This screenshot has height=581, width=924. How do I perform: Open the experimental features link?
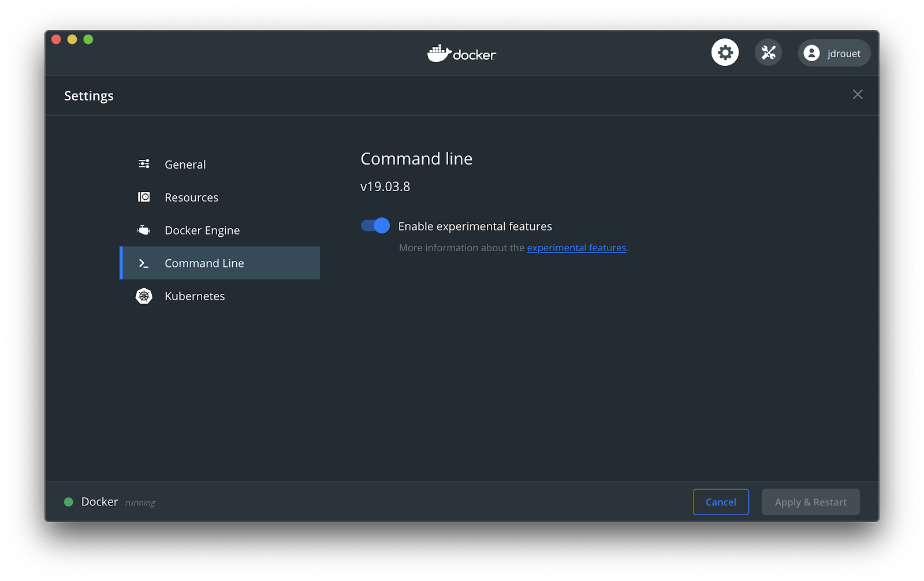(x=576, y=247)
